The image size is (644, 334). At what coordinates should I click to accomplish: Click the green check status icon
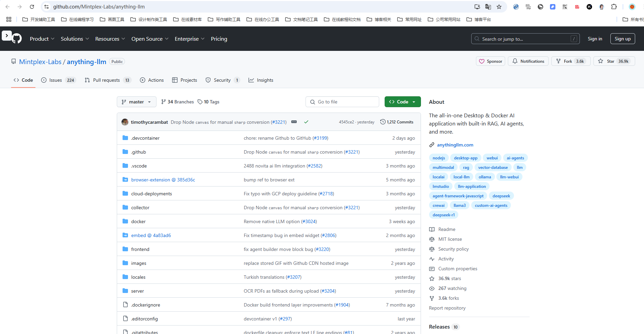[x=306, y=122]
